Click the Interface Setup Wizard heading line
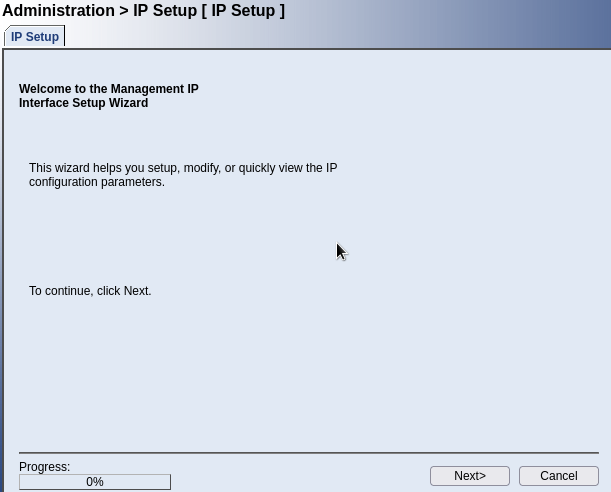 pyautogui.click(x=83, y=103)
